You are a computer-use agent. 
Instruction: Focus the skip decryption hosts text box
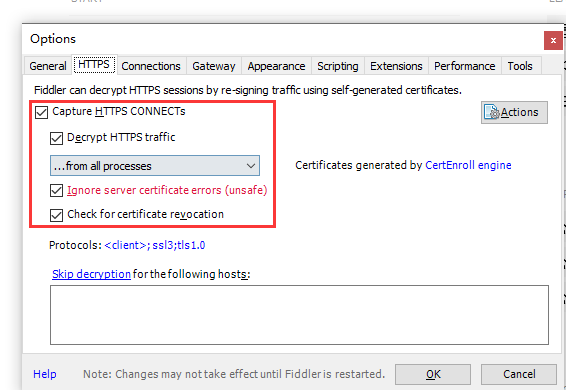coord(299,315)
